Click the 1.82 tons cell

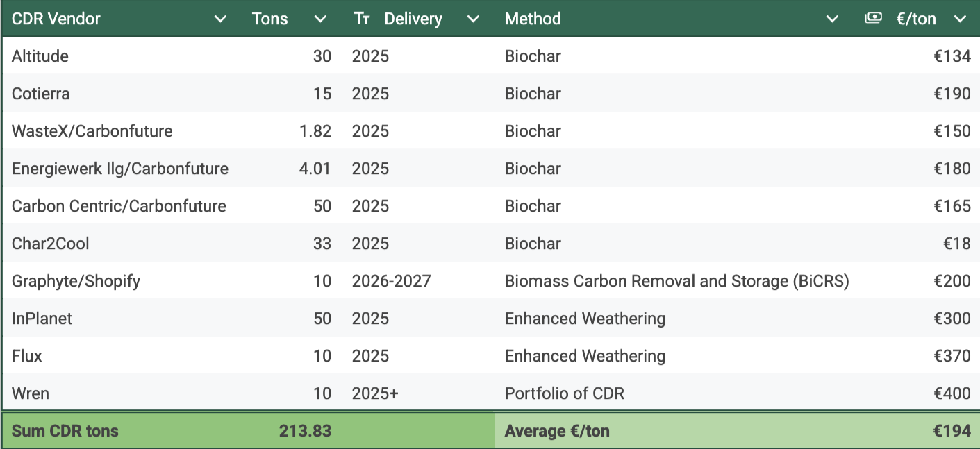(x=315, y=131)
